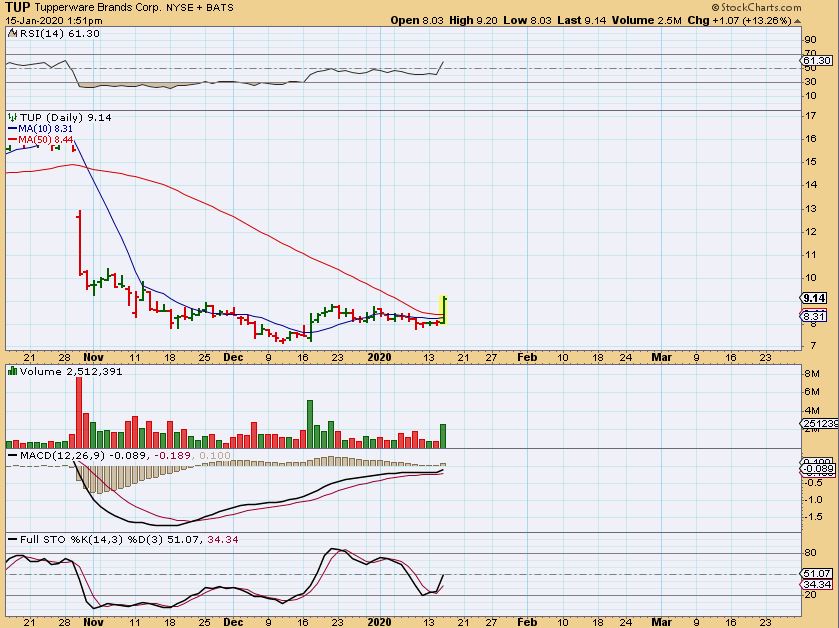Select the yellow-highlighted latest price bar

(x=443, y=310)
